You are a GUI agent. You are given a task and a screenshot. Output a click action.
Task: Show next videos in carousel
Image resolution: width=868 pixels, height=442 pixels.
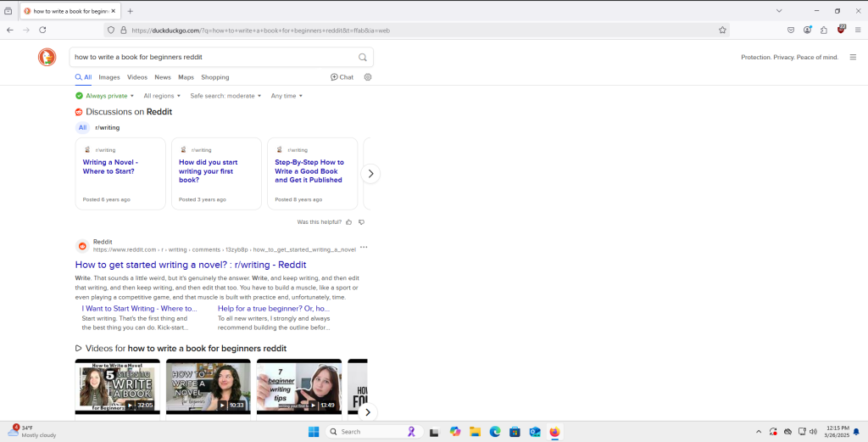368,412
